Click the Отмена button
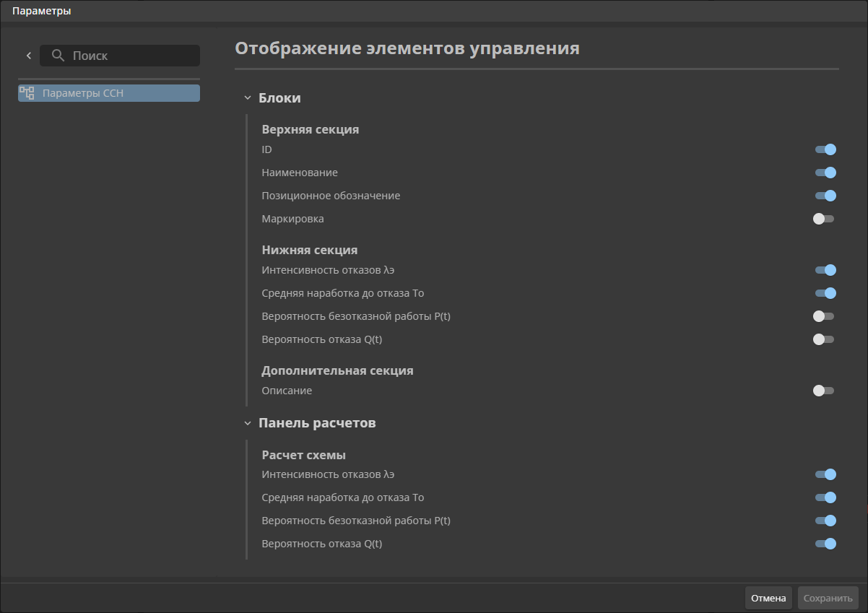Screen dimensions: 868x613 768,599
